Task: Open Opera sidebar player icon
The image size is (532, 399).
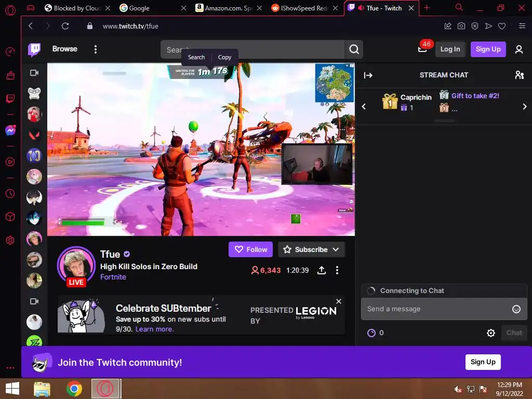Action: [x=10, y=162]
